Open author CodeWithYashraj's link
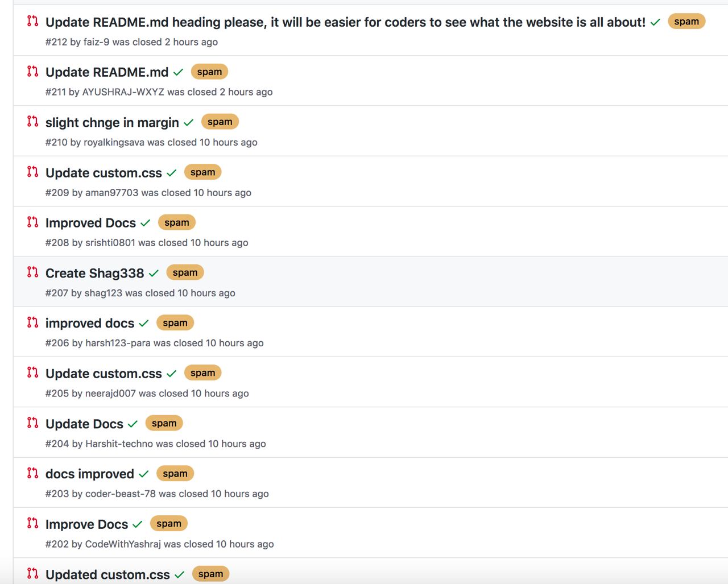Image resolution: width=728 pixels, height=584 pixels. 123,544
